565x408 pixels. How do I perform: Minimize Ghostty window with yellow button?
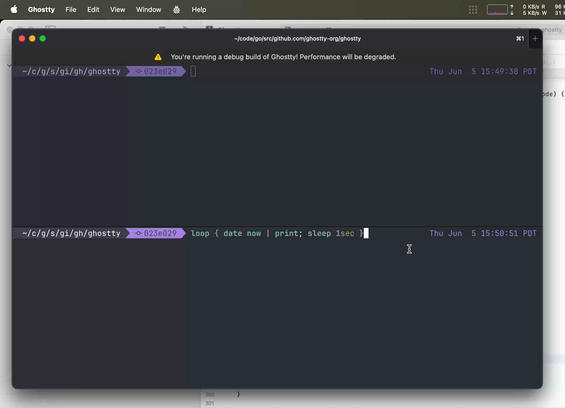click(x=32, y=39)
